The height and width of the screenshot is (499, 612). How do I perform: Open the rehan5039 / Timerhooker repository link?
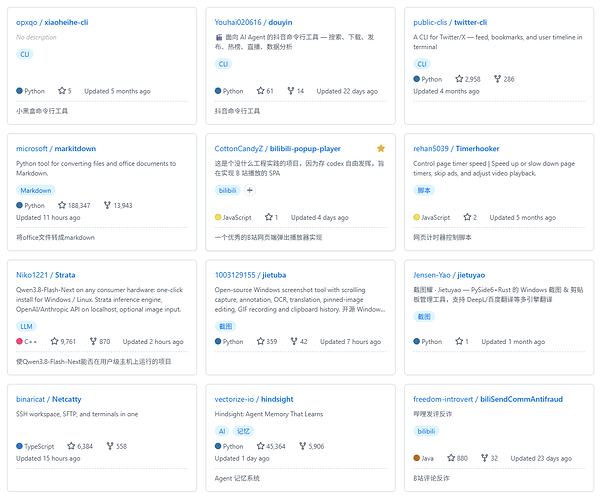456,148
